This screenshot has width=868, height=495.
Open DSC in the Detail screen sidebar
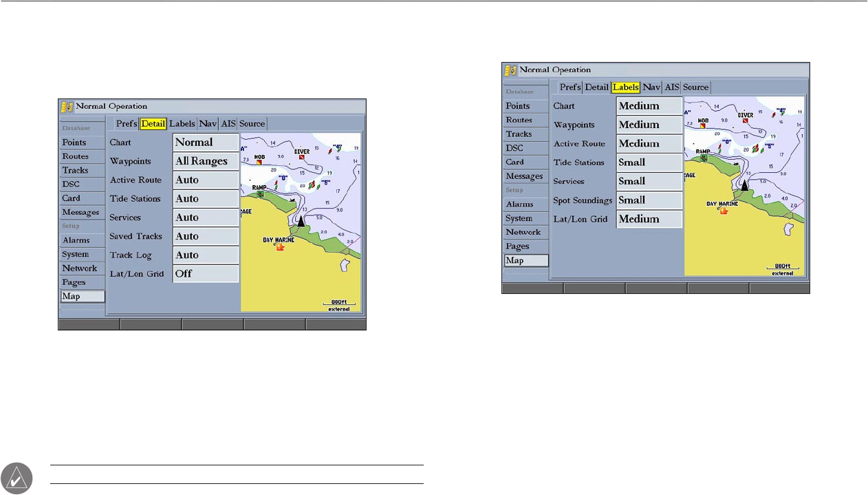point(83,185)
